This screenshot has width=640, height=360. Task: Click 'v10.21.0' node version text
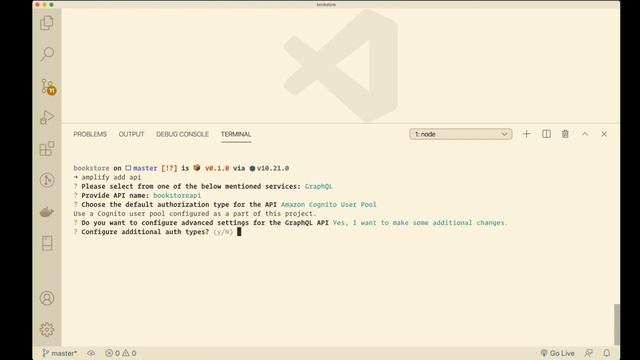point(273,168)
